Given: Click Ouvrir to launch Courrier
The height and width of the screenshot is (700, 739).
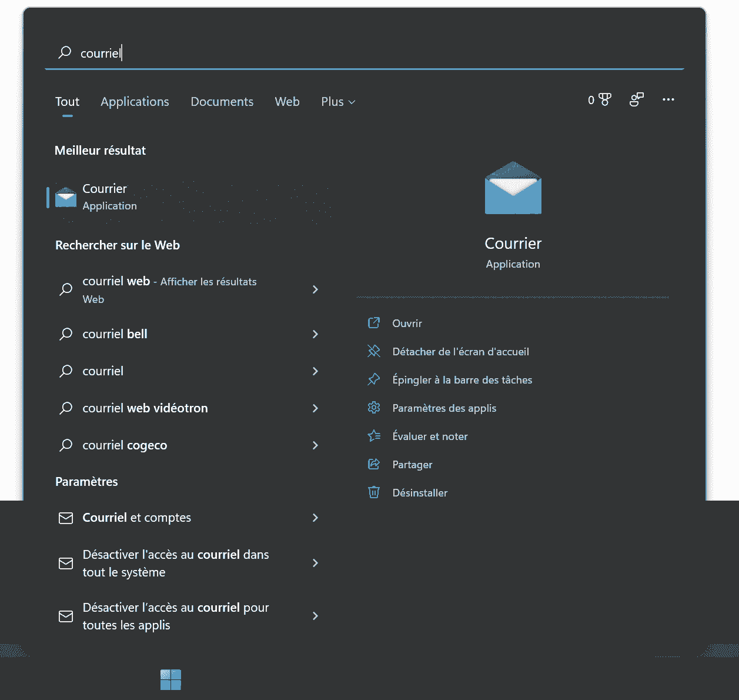Looking at the screenshot, I should tap(407, 324).
